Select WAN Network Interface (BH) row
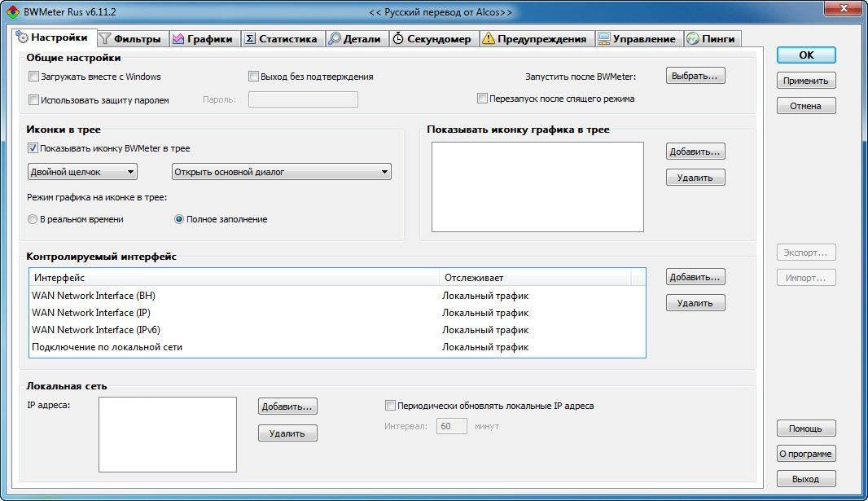The width and height of the screenshot is (868, 501). 337,296
